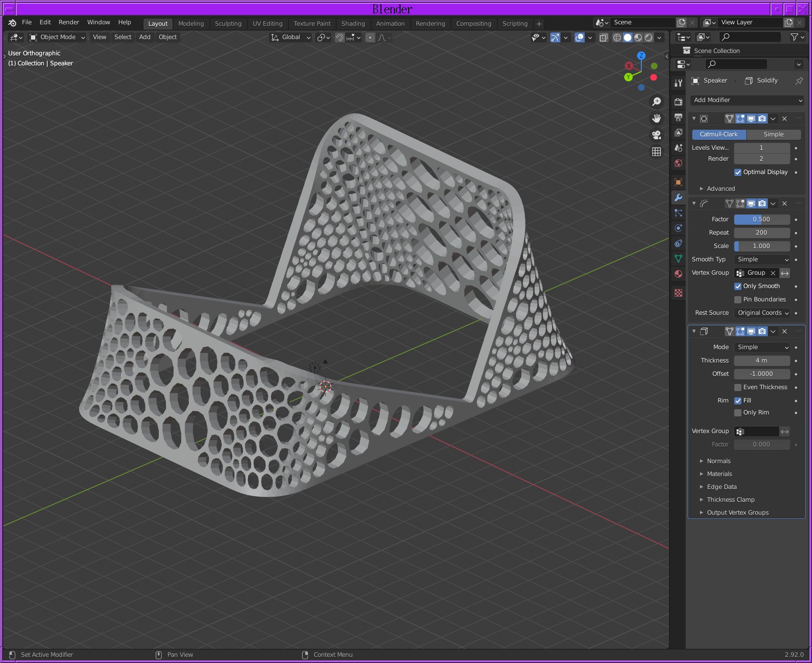Image resolution: width=812 pixels, height=663 pixels.
Task: Select wireframe viewport shading
Action: 617,37
